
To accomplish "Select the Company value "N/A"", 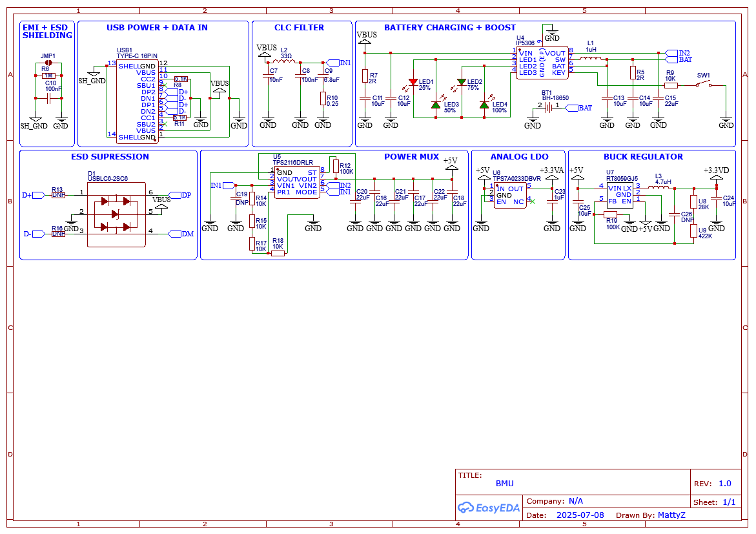I will coord(576,500).
